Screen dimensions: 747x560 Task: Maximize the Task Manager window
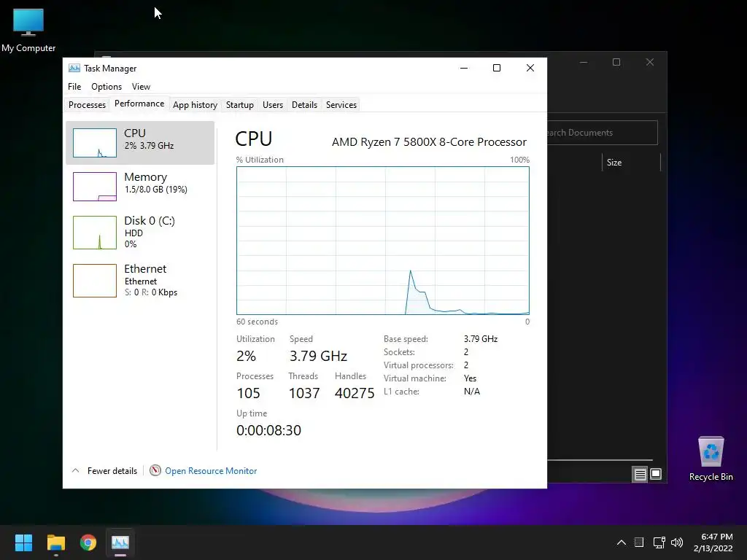(x=496, y=68)
